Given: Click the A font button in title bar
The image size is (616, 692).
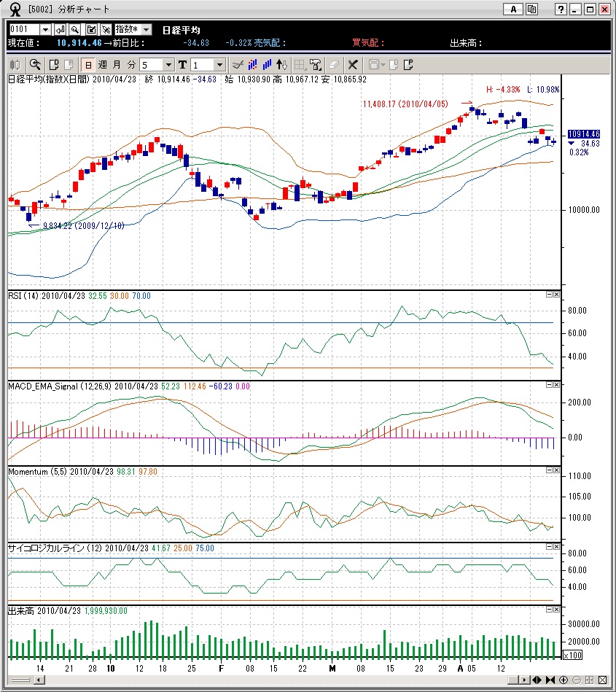Looking at the screenshot, I should (513, 9).
